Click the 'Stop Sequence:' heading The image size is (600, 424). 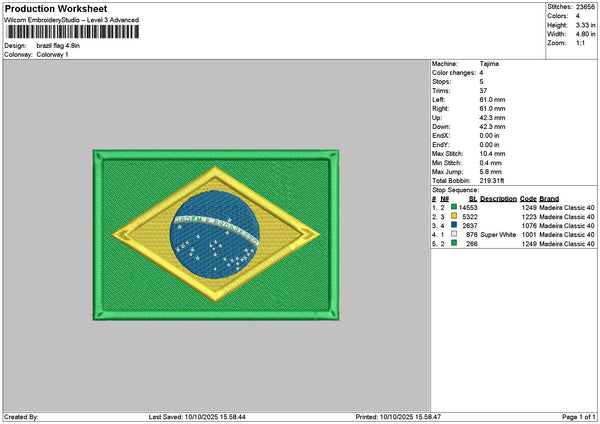point(455,190)
